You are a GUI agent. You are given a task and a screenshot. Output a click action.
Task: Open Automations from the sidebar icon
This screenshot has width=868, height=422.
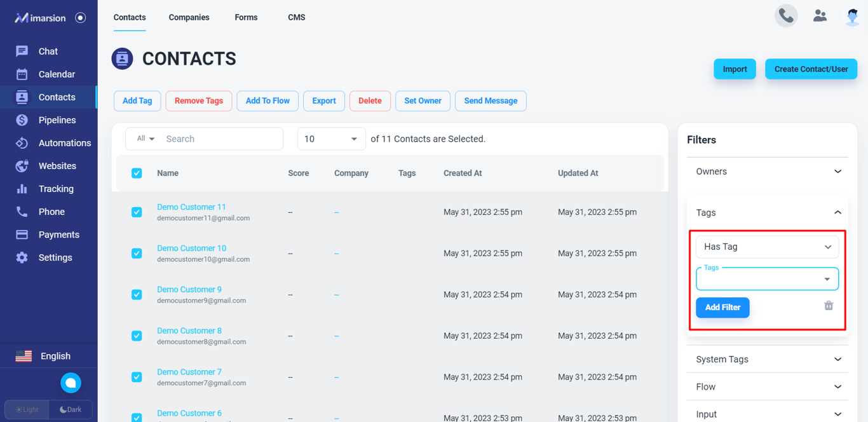pyautogui.click(x=22, y=143)
